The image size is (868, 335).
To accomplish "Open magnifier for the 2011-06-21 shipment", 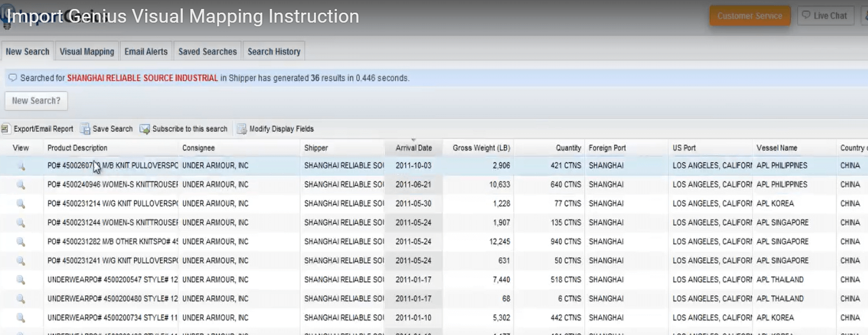I will click(x=21, y=185).
